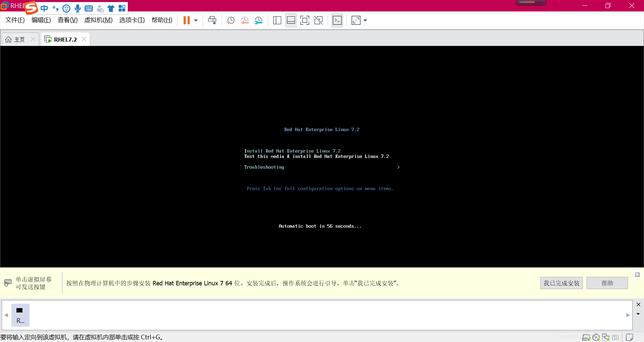Toggle Chinese punctuation mode
Viewport: 644px width, 342px height.
pyautogui.click(x=55, y=8)
